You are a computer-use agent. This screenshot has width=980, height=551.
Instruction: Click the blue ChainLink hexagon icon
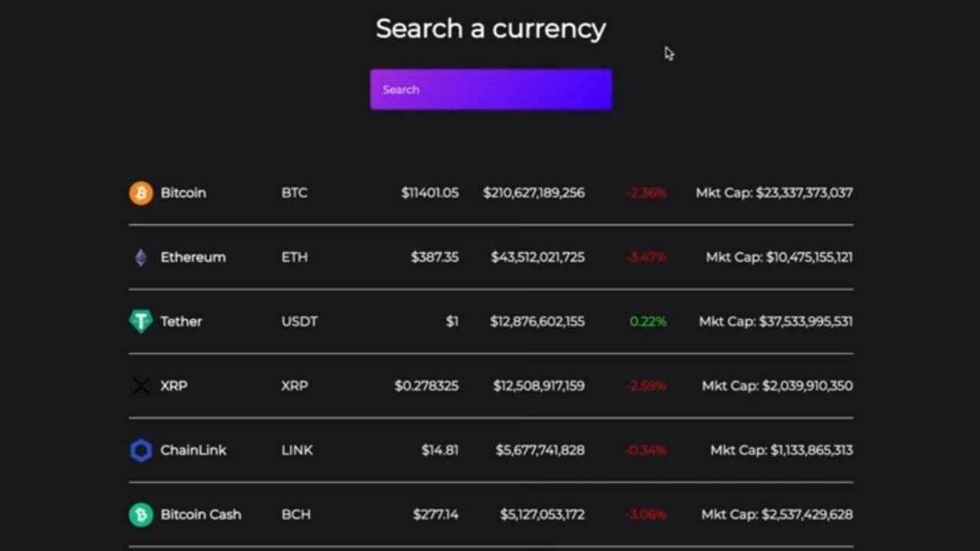(x=141, y=450)
